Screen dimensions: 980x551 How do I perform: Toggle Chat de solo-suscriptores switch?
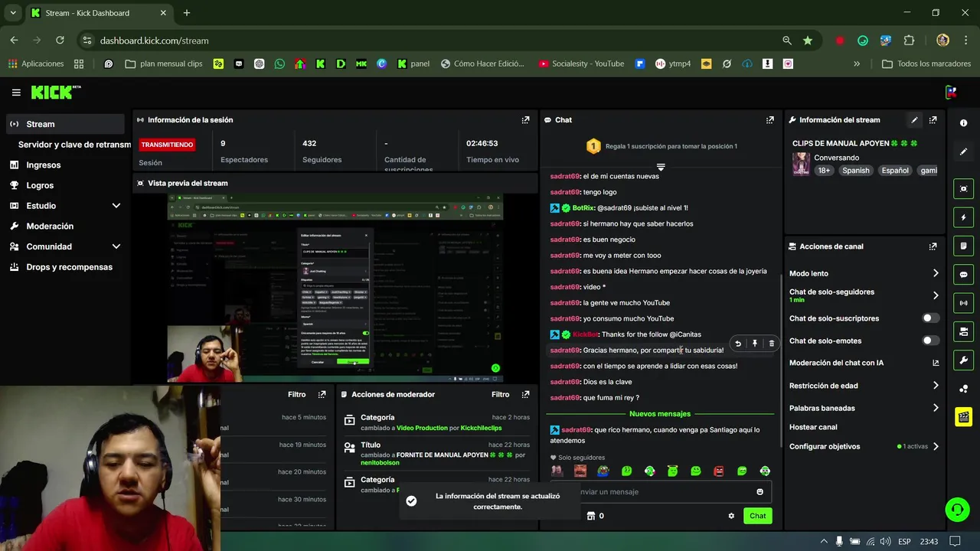(930, 318)
